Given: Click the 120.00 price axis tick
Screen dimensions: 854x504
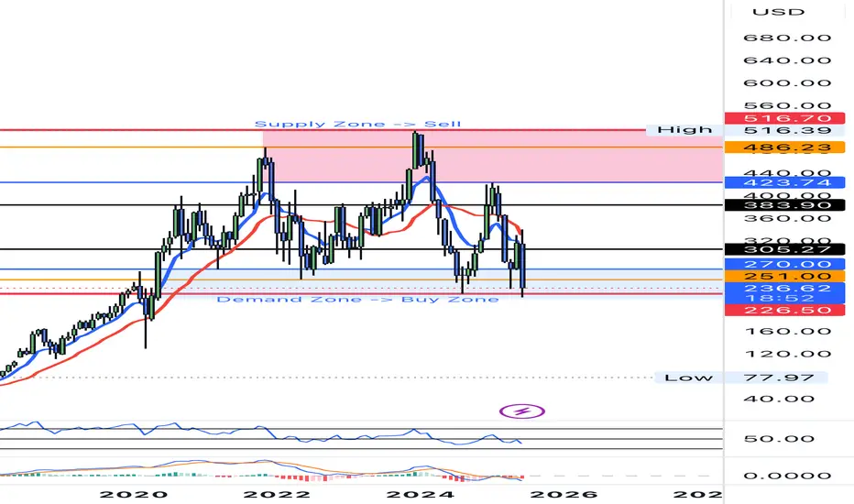Looking at the screenshot, I should tap(787, 354).
